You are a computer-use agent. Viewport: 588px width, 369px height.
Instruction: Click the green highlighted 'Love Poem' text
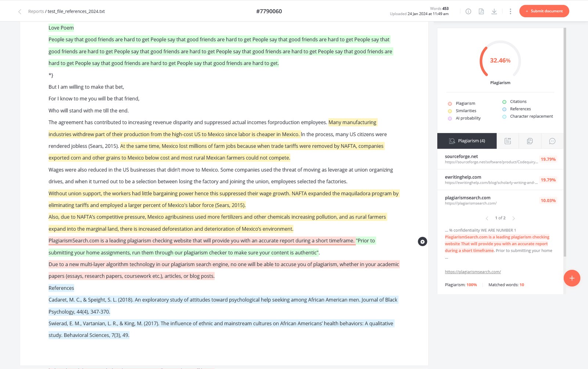pyautogui.click(x=61, y=28)
